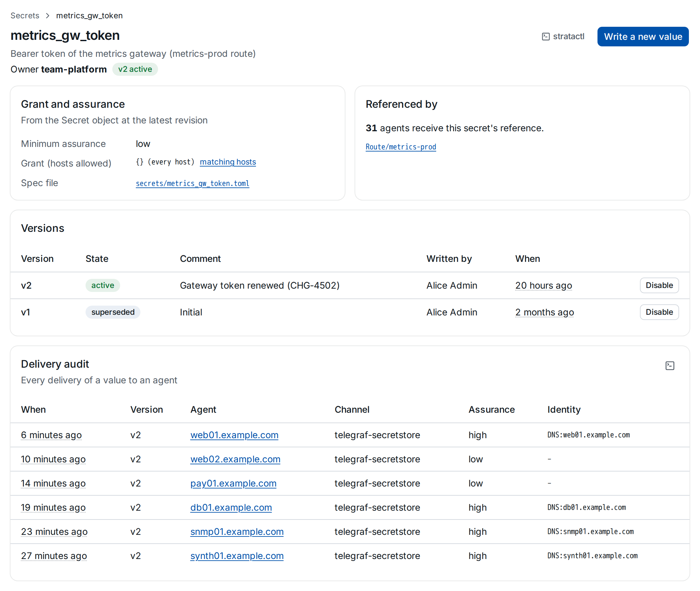Open agent pay01.example.com

click(233, 483)
